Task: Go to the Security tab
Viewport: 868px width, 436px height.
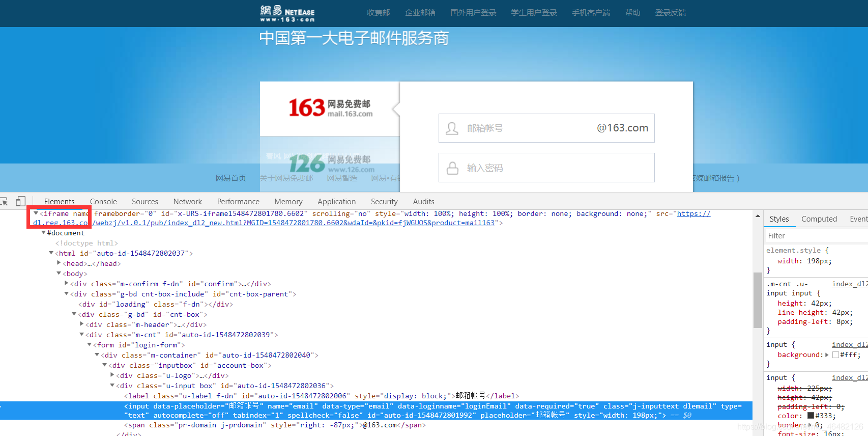Action: coord(384,202)
